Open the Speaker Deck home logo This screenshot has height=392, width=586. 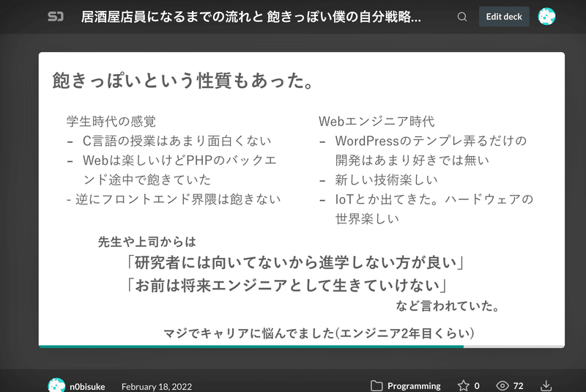56,16
